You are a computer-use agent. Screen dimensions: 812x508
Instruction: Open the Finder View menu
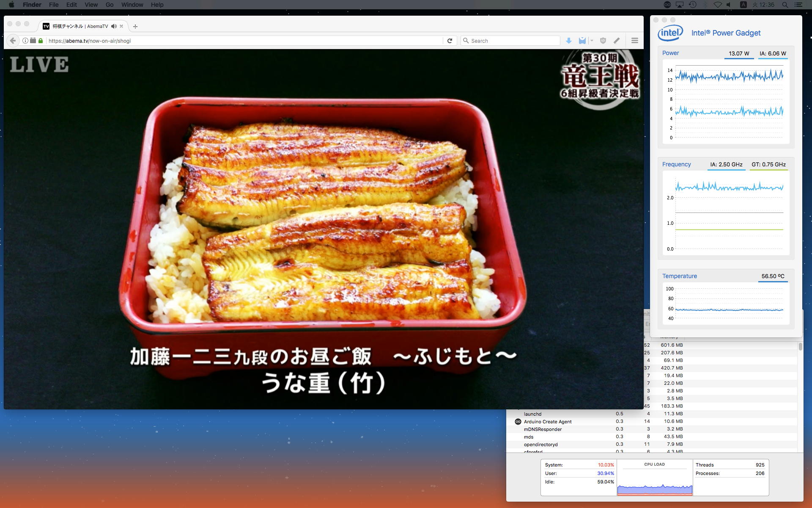[x=91, y=5]
